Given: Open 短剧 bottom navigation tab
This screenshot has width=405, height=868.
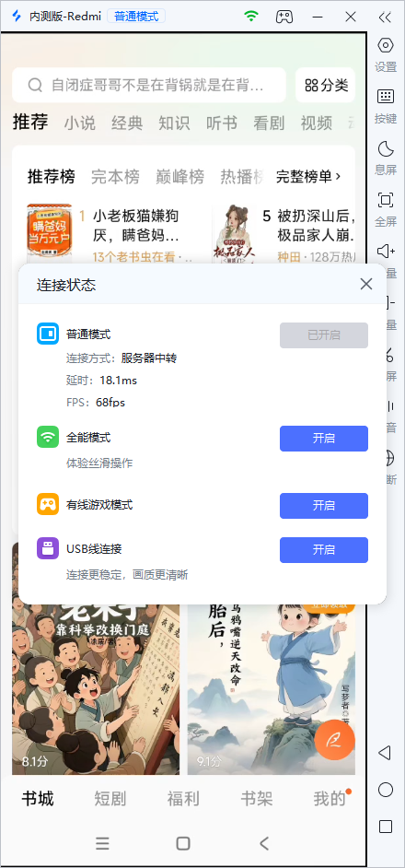Looking at the screenshot, I should (x=110, y=799).
